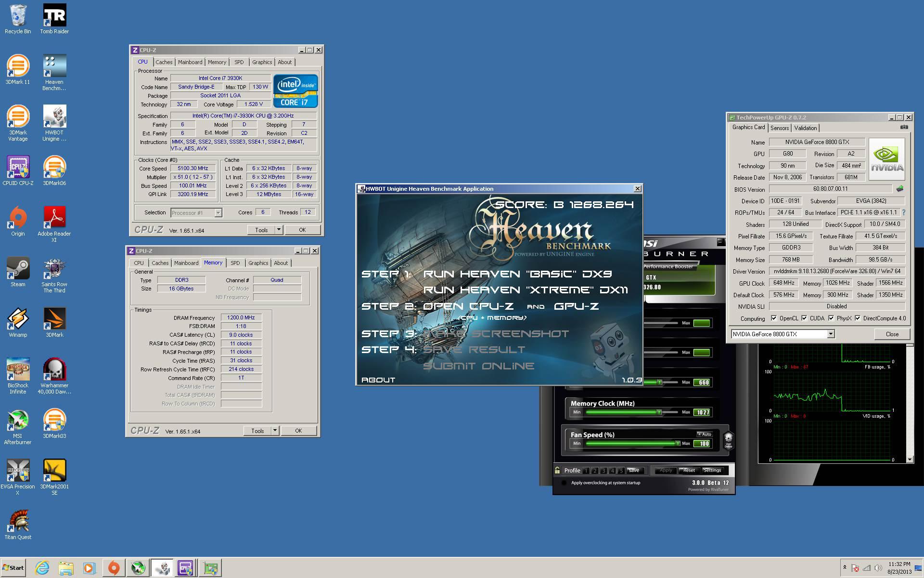924x578 pixels.
Task: Click OK in bottom CPU-Z window
Action: click(298, 431)
